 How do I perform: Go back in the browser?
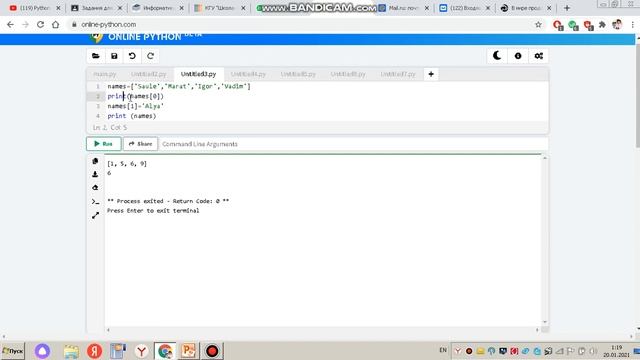pos(10,24)
